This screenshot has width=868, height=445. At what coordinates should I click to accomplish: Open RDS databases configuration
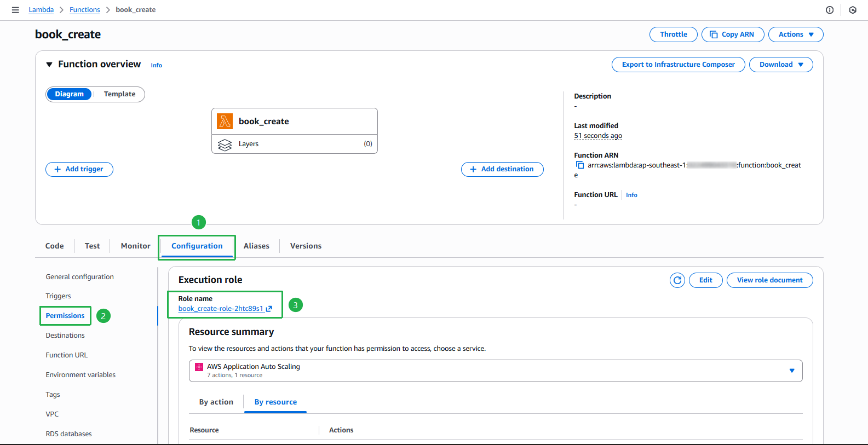click(x=68, y=434)
